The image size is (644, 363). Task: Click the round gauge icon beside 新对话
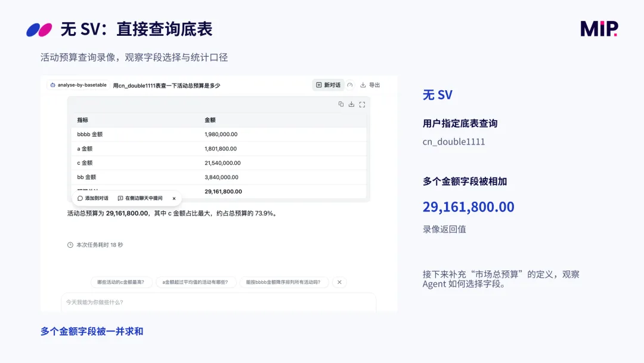click(350, 85)
